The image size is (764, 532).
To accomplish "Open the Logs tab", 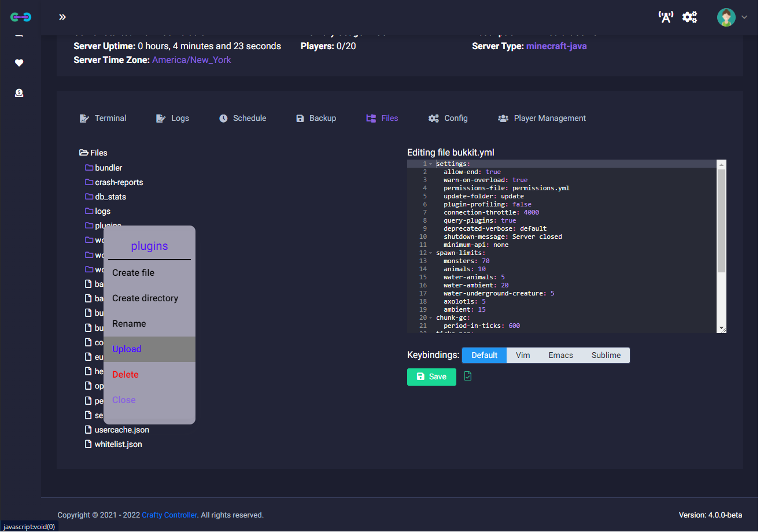I will 173,118.
